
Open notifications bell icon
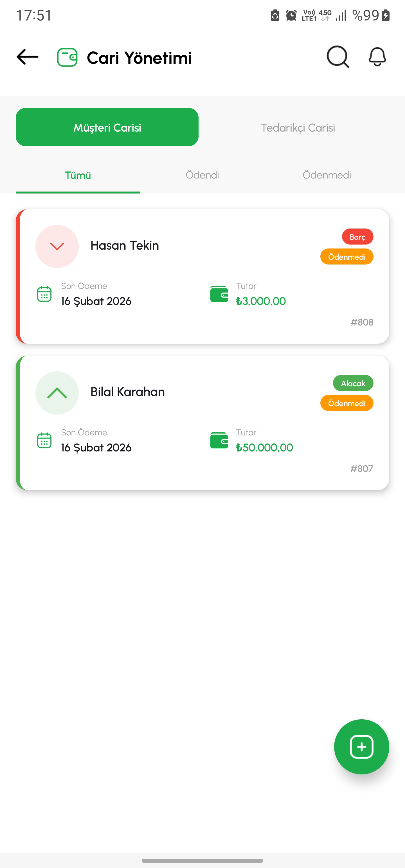pyautogui.click(x=377, y=57)
